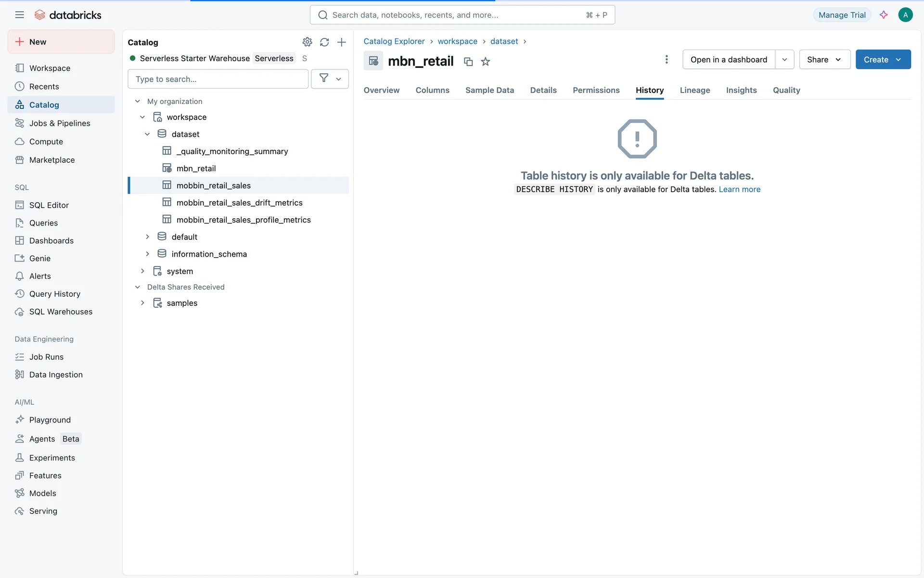Screen dimensions: 924x578
Task: Expand the system catalog node
Action: click(142, 271)
